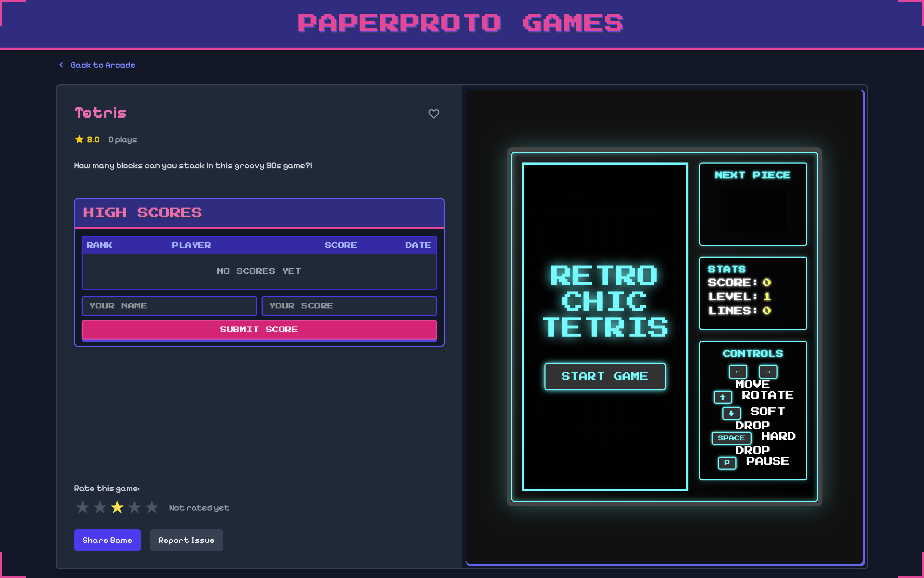The height and width of the screenshot is (578, 924).
Task: Click the down arrow soft drop icon
Action: click(x=731, y=413)
